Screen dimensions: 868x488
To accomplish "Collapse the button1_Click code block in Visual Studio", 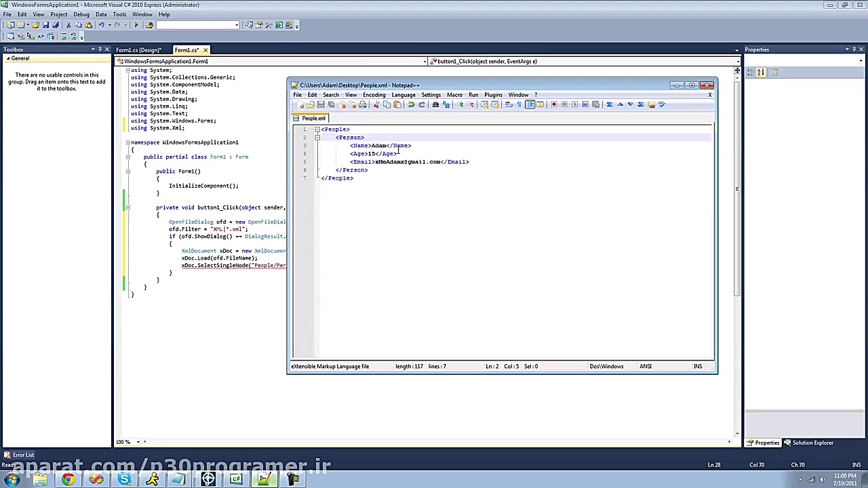I will coord(127,207).
